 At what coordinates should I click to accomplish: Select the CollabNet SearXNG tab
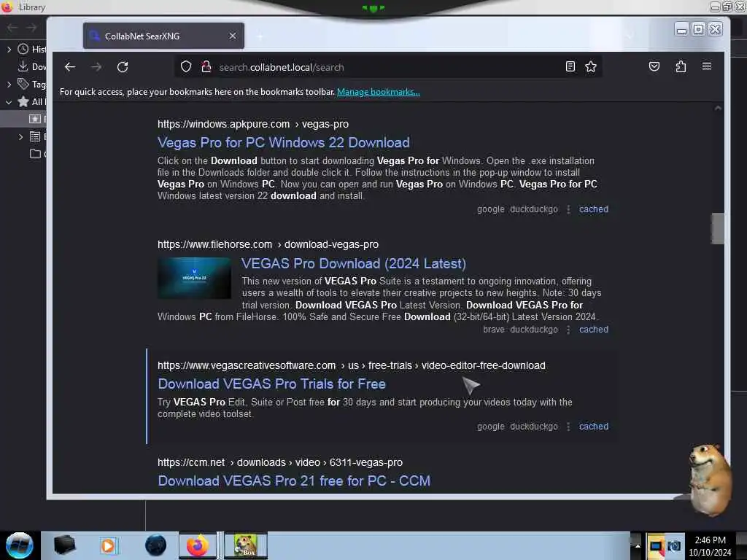coord(163,36)
